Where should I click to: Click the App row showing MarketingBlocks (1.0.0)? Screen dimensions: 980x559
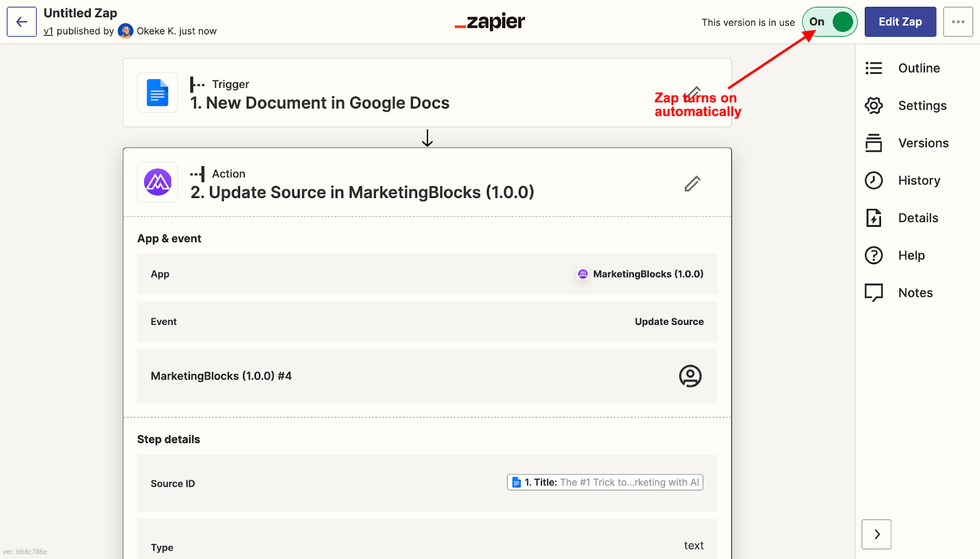[428, 274]
